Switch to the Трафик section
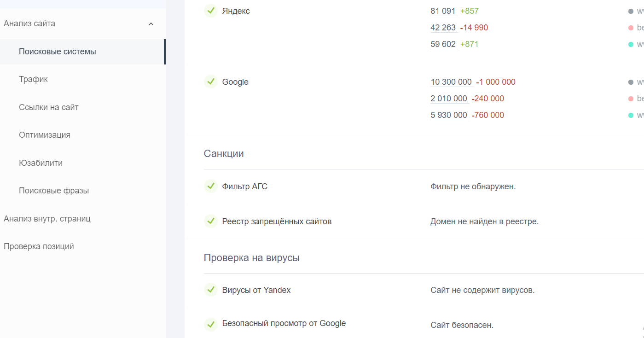 32,79
